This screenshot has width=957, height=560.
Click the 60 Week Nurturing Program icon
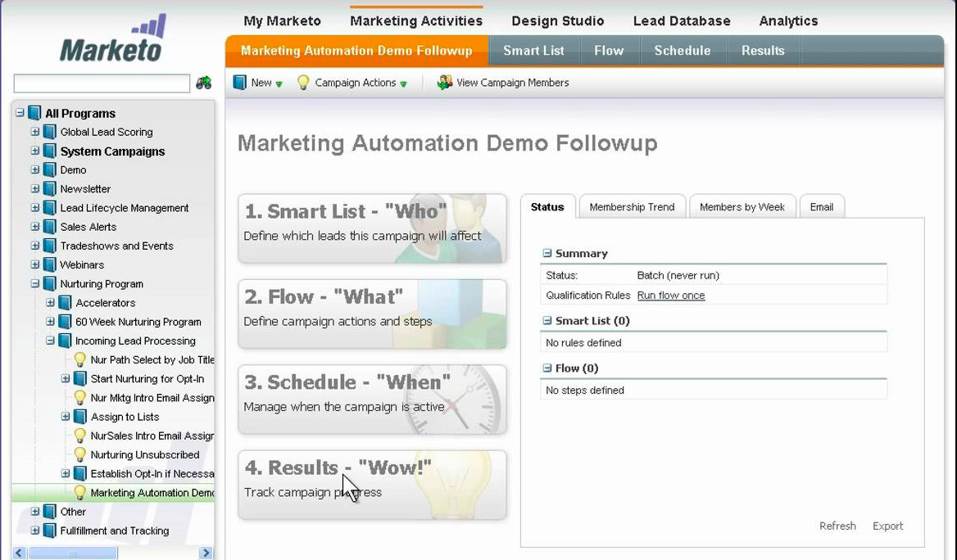coord(66,322)
